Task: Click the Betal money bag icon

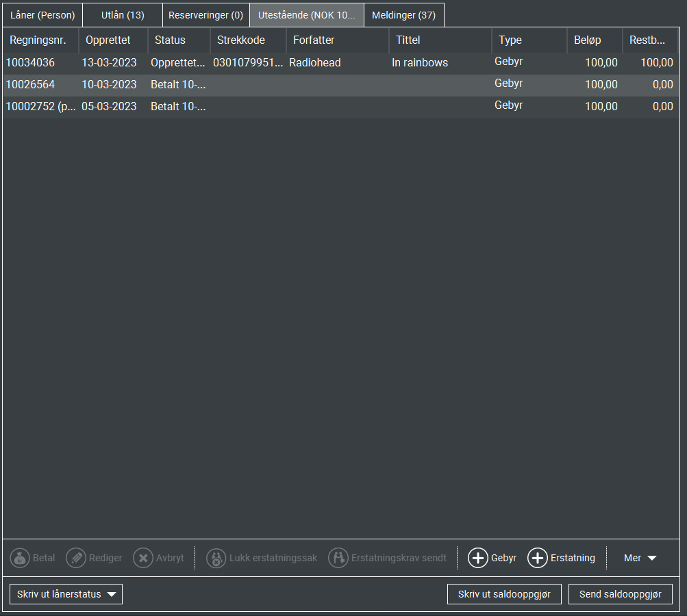Action: [x=20, y=559]
